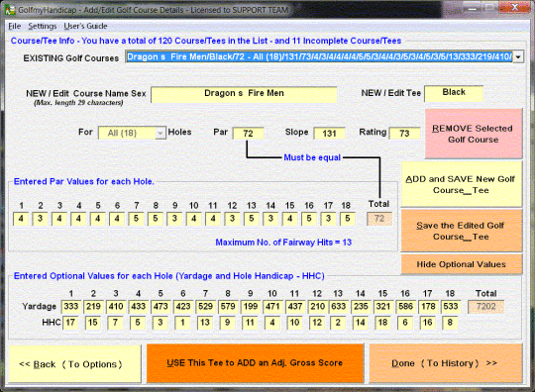Click the yardage Total field showing 7202
Viewport: 535px width, 392px height.
coord(485,307)
